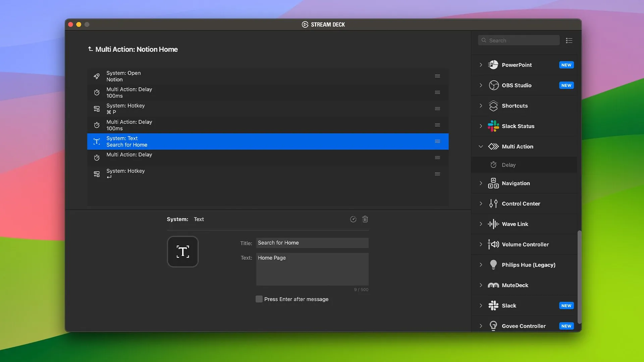Click the Title field showing Search for Home
644x362 pixels.
312,243
